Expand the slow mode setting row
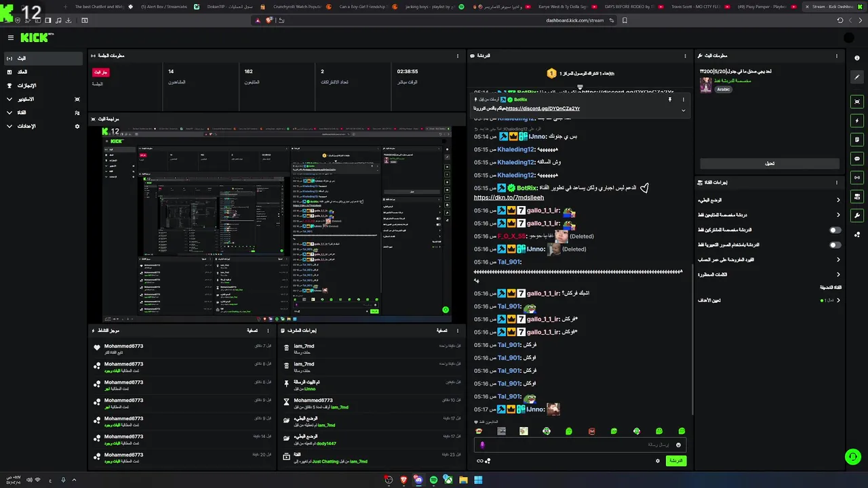Screen dimensions: 868x488 coord(770,200)
